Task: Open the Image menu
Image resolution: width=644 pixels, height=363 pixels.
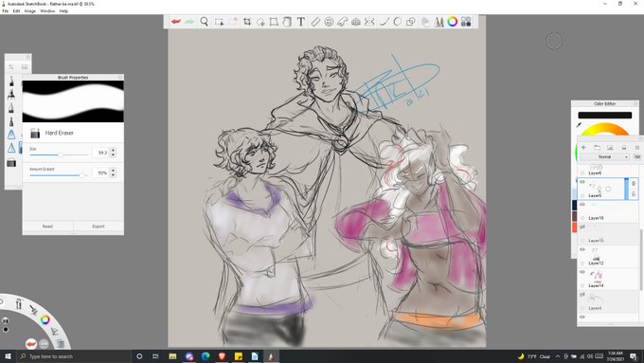Action: point(30,11)
